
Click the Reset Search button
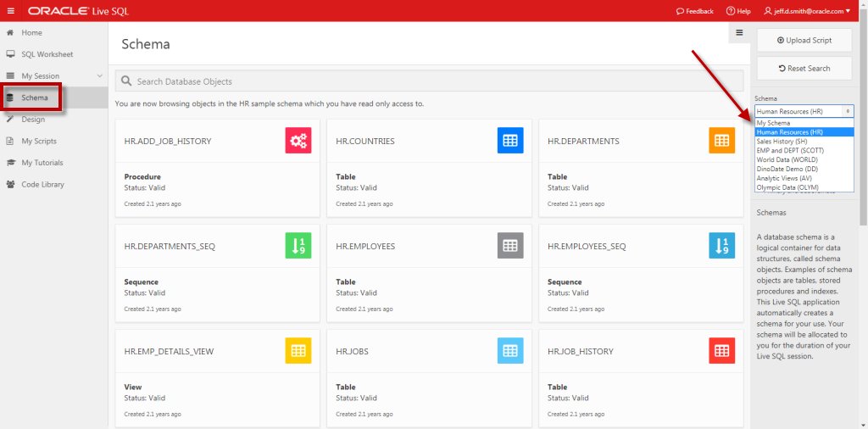[x=804, y=68]
